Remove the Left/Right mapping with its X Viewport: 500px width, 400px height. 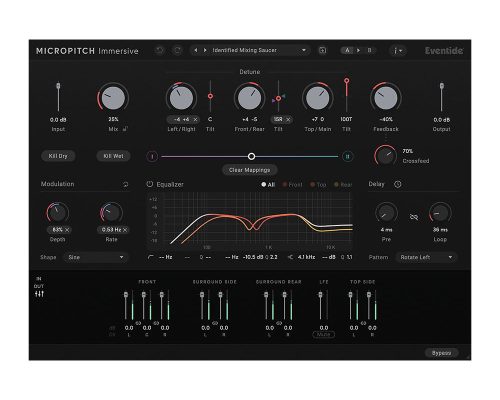(x=195, y=119)
